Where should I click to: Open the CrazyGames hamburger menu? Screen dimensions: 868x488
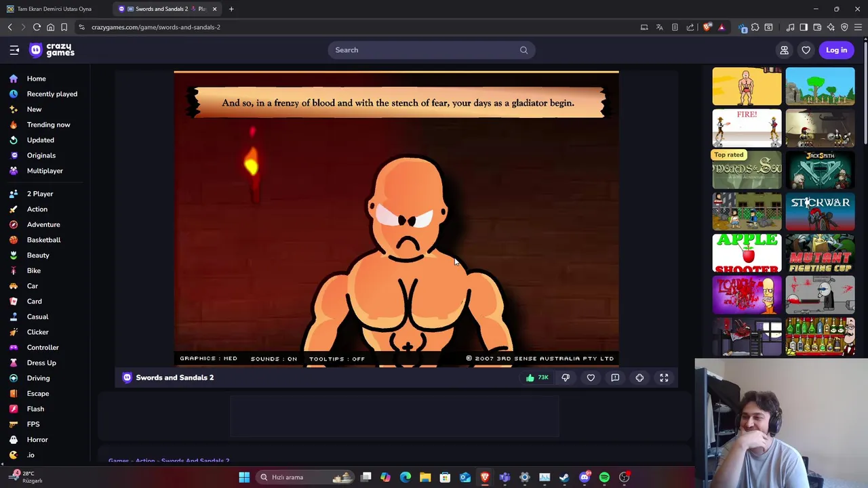(14, 50)
